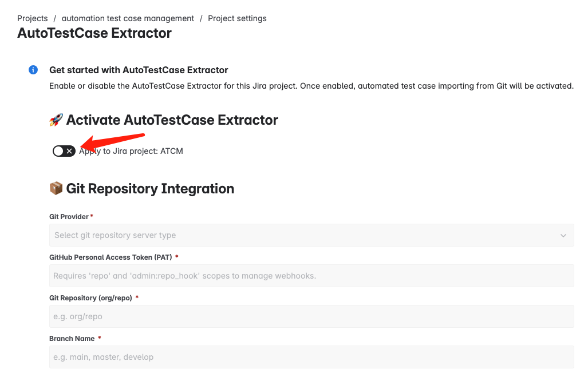Screen dimensions: 588x373
Task: Click the 'Apply to Jira project: ATCM' label
Action: (131, 151)
